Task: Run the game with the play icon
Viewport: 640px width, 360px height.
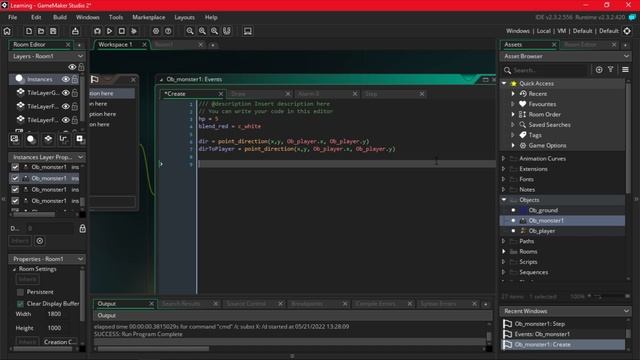Action: click(109, 31)
